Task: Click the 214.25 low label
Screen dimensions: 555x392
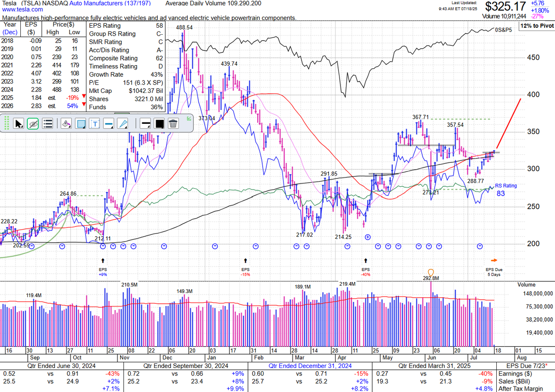Action: 343,237
